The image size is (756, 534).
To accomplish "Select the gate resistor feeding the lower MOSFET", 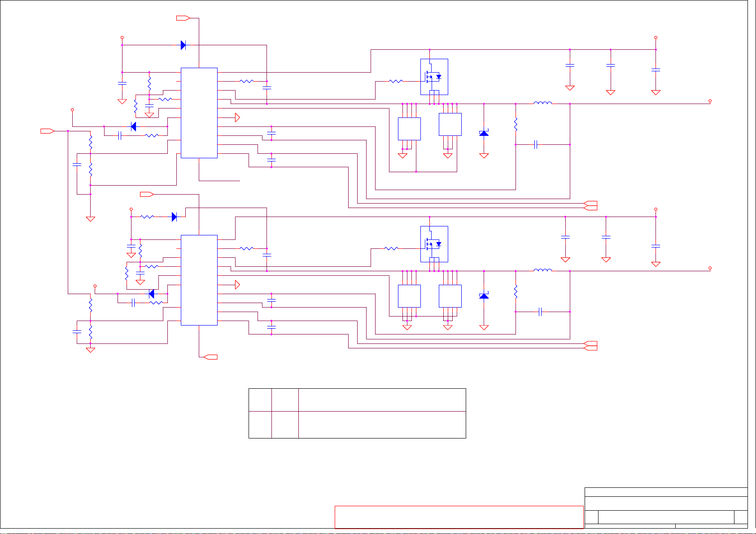I will [391, 248].
